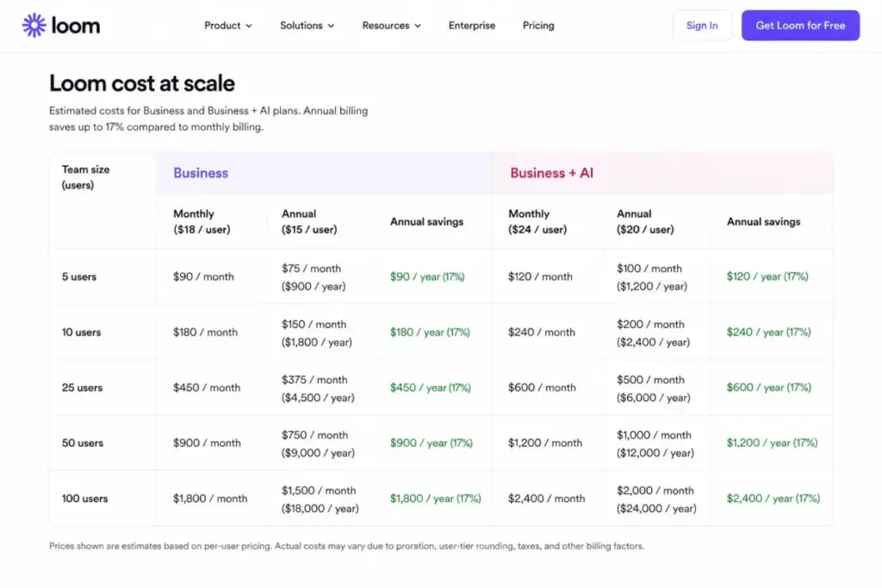Click the $1,800 / month cell
This screenshot has width=882, height=588.
(210, 498)
